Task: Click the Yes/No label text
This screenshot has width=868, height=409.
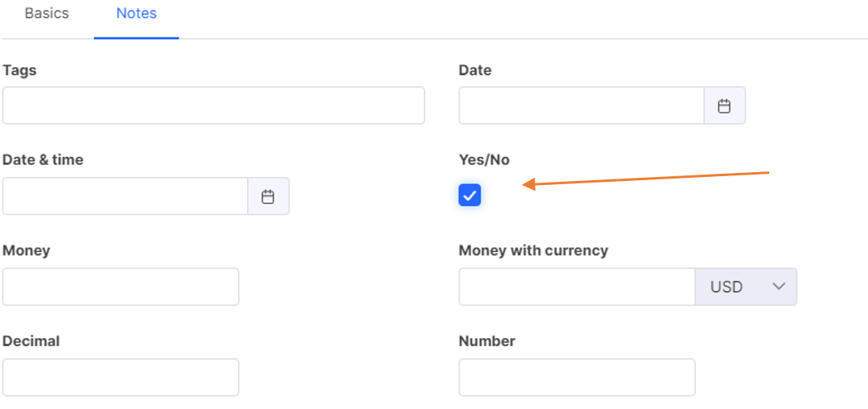Action: pyautogui.click(x=484, y=160)
